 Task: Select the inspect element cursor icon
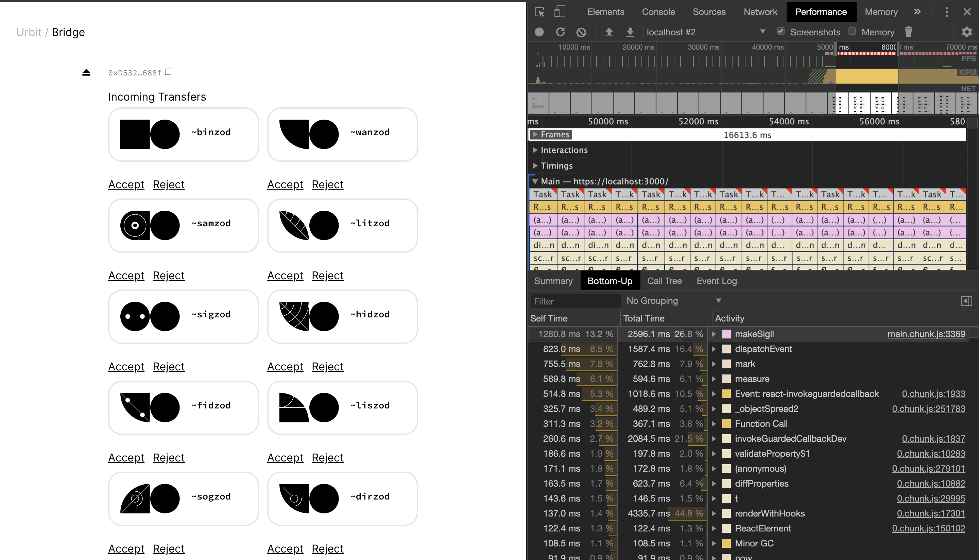(x=540, y=12)
